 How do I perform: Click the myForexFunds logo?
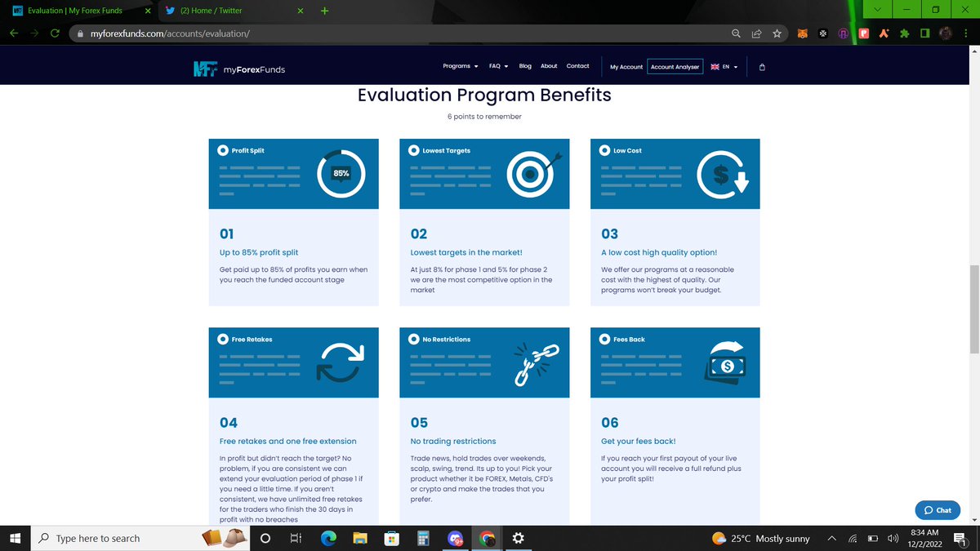pos(239,69)
